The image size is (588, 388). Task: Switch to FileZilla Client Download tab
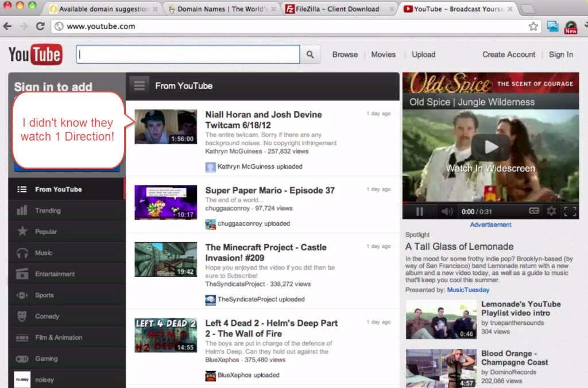pos(339,9)
